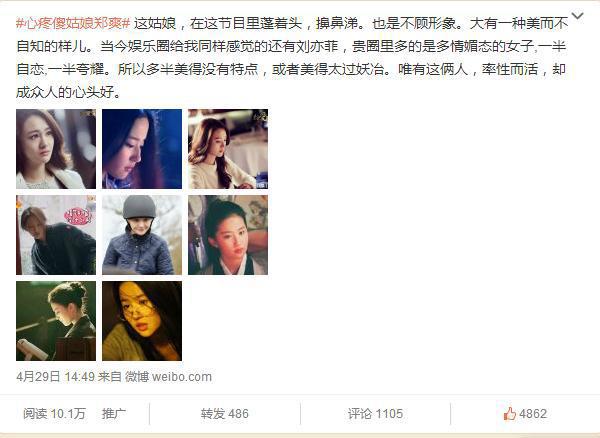Viewport: 600px width, 438px height.
Task: View the 阅读 10.1万 read count
Action: [54, 414]
